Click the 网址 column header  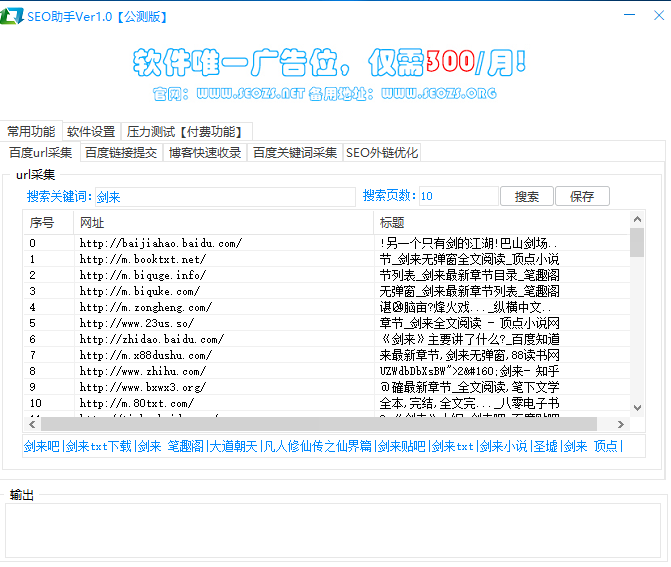coord(223,223)
